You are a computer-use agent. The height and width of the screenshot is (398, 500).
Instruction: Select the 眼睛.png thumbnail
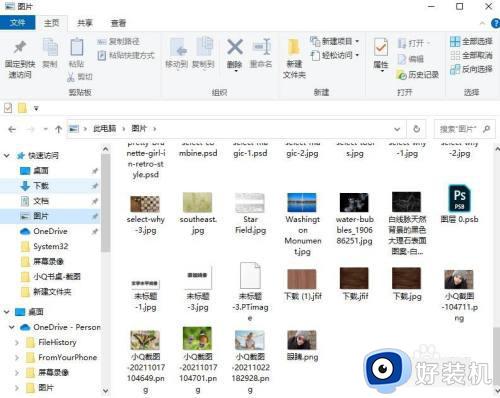pyautogui.click(x=302, y=340)
